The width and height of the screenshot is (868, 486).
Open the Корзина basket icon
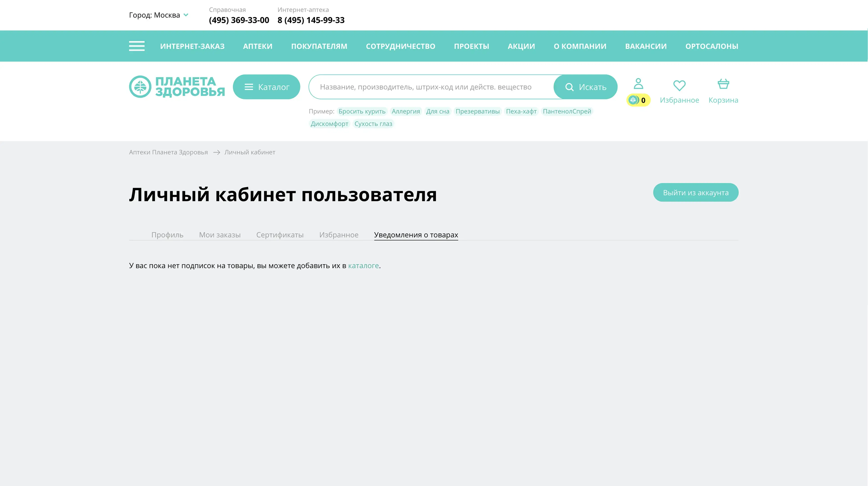tap(723, 84)
